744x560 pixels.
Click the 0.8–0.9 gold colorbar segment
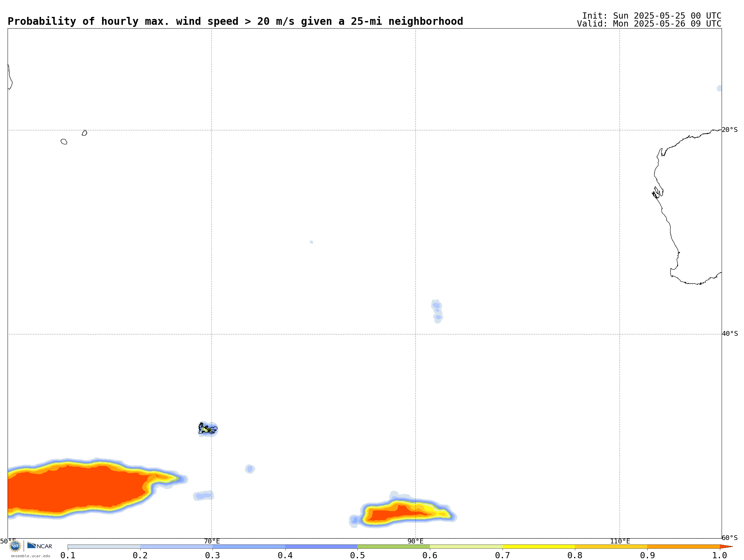(611, 547)
